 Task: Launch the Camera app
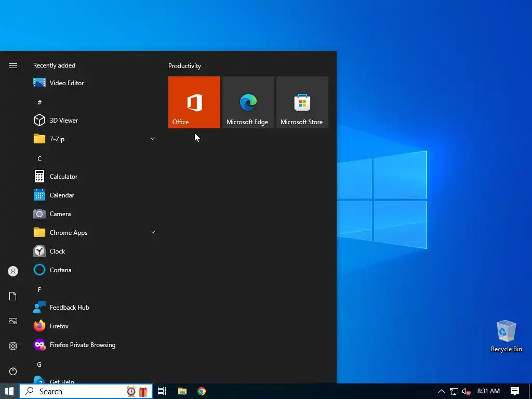[95, 214]
